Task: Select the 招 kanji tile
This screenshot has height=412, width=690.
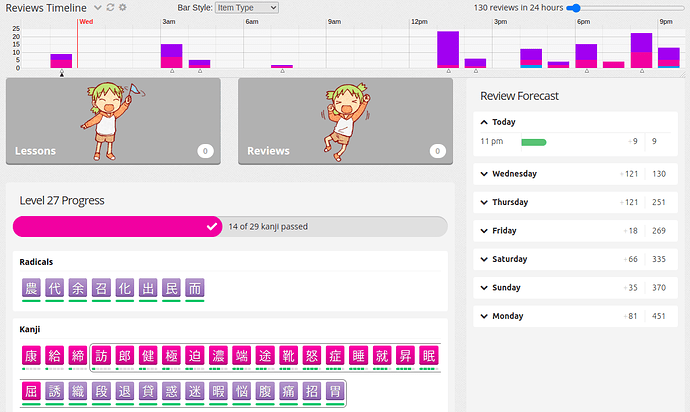Action: (x=312, y=391)
